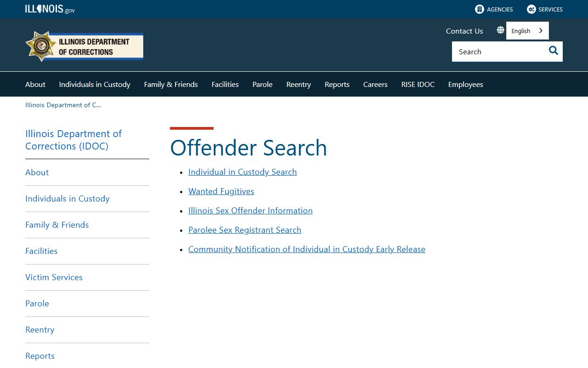Expand the English language selector
The height and width of the screenshot is (368, 588).
(527, 31)
